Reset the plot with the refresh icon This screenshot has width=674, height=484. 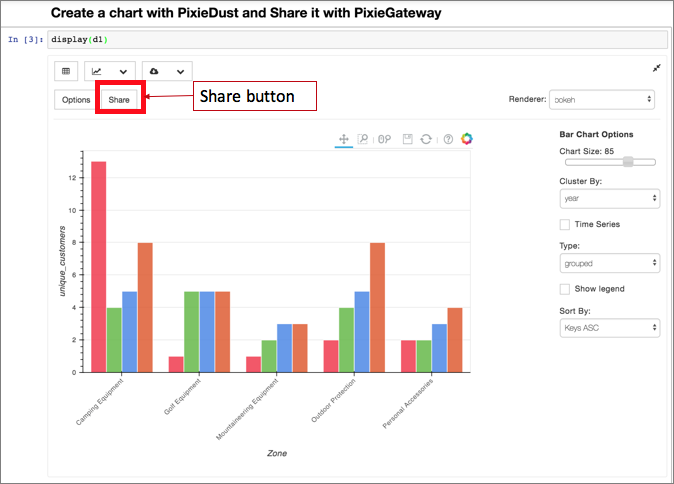click(426, 139)
